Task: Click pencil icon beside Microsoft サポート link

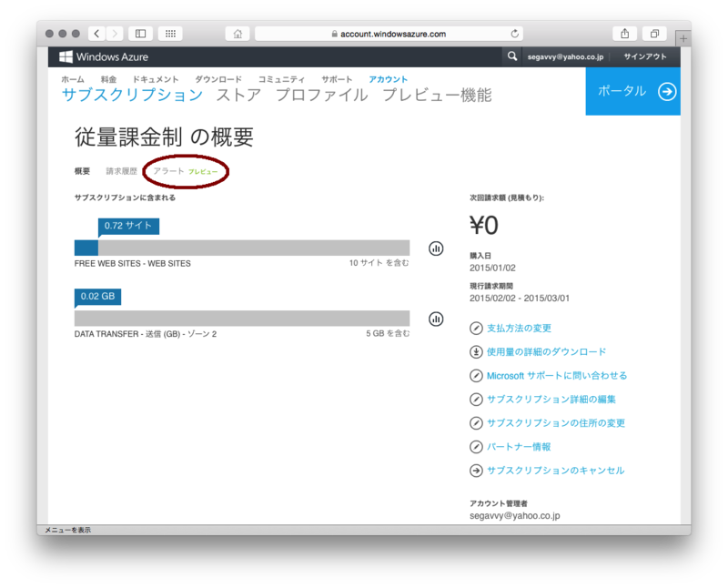Action: pos(476,376)
